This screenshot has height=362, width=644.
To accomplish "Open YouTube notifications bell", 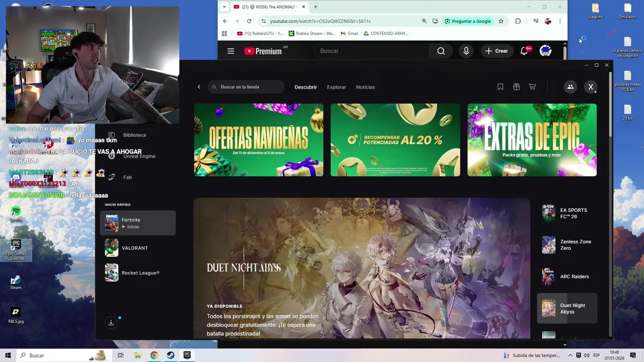I will (524, 51).
